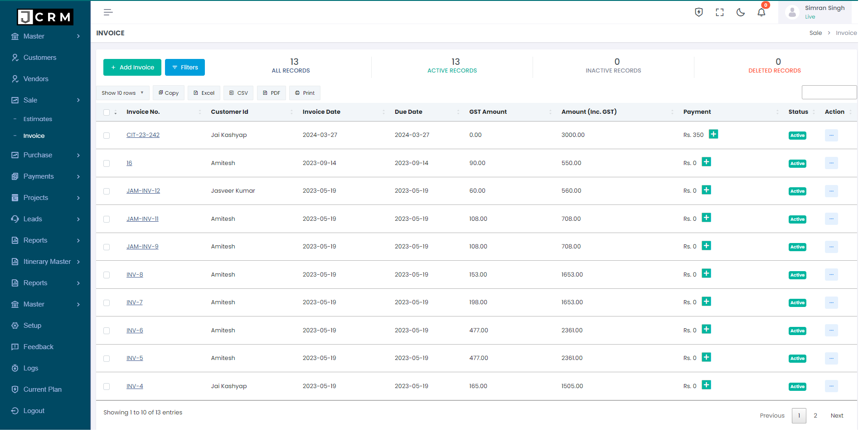Enter fullscreen using the expand icon
This screenshot has height=433, width=868.
719,12
